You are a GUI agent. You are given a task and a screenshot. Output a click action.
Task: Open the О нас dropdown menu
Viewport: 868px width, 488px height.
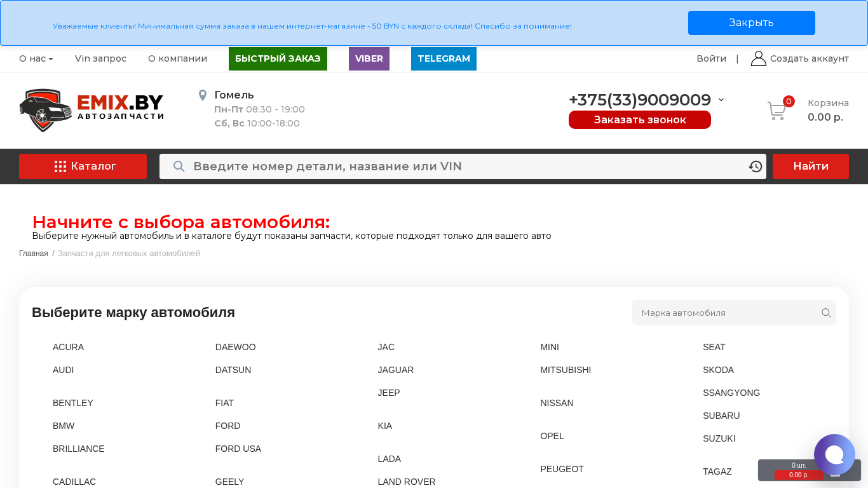pos(36,58)
